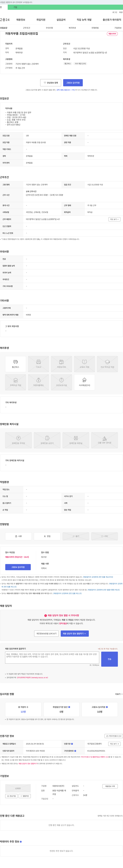Jump to 전형방법 section tab
Image resolution: width=123 pixels, height=868 pixels.
coord(95,28)
